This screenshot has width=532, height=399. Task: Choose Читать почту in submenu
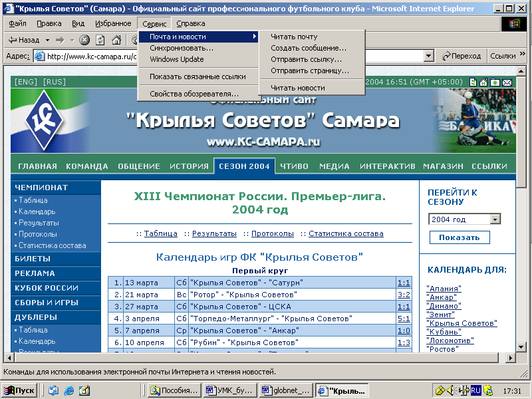[312, 37]
